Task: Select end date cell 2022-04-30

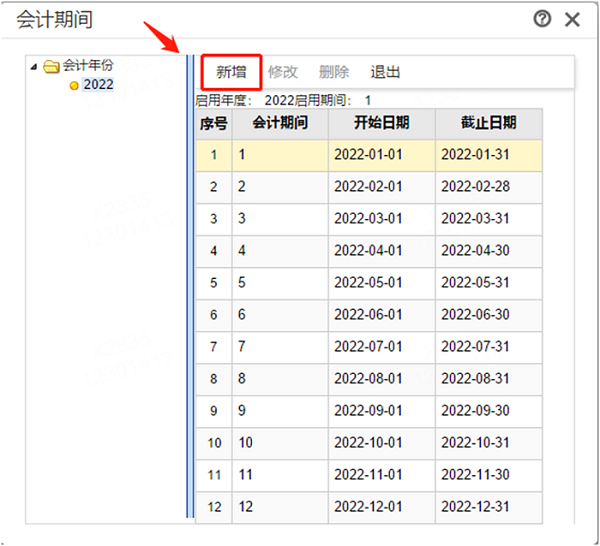Action: [x=489, y=251]
